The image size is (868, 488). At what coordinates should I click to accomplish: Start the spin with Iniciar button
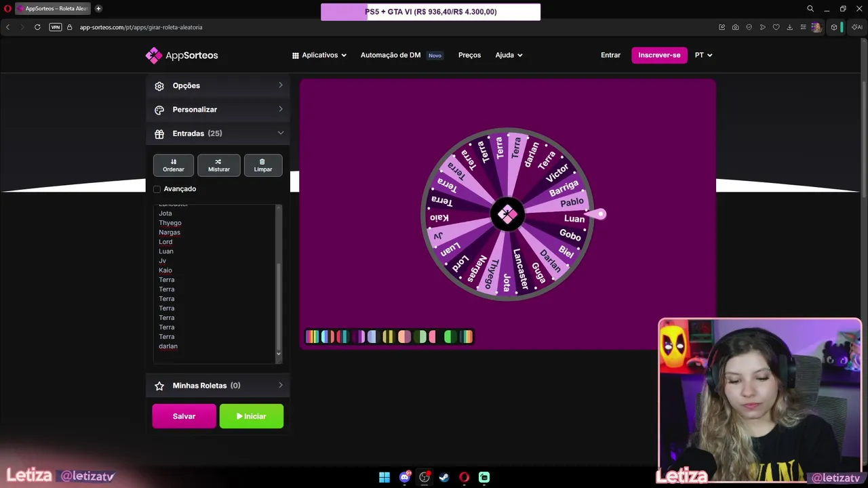tap(252, 416)
